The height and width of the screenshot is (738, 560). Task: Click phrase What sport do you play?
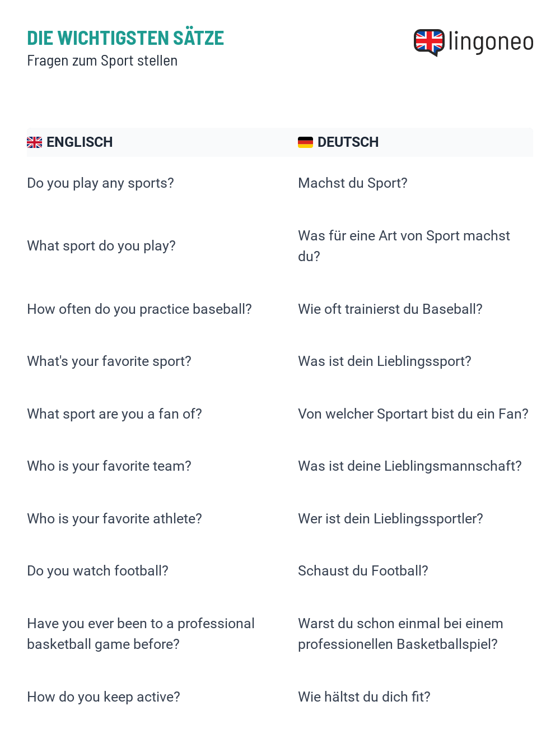(x=101, y=246)
